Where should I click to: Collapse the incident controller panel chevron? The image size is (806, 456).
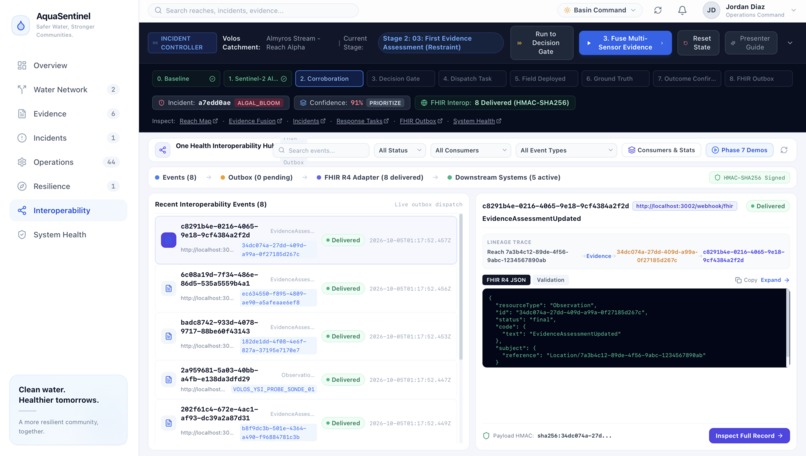(790, 43)
